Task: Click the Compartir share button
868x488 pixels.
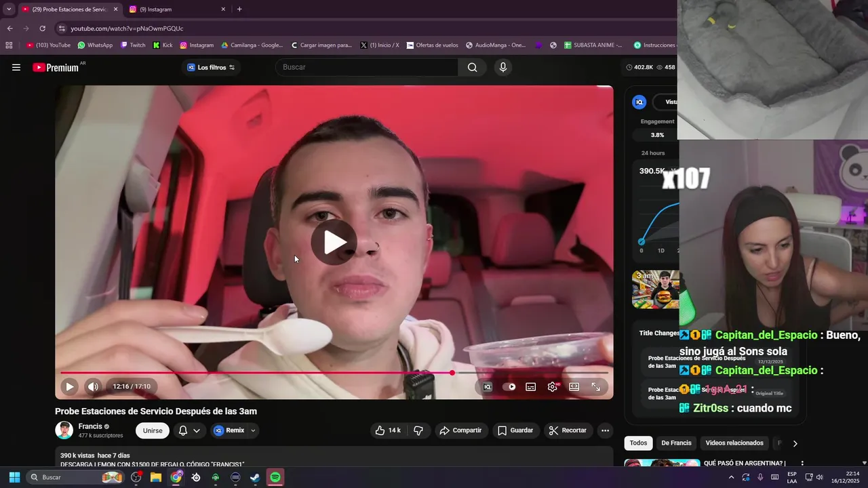Action: [x=460, y=430]
